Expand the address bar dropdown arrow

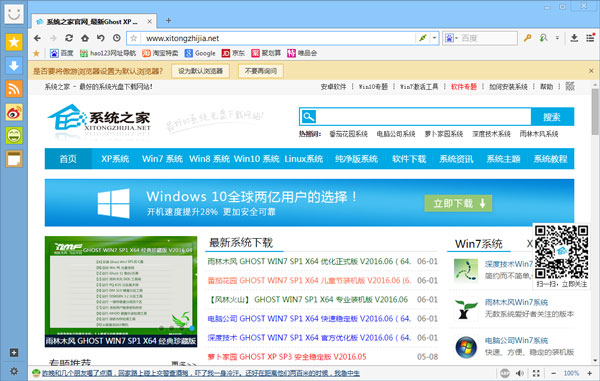(x=434, y=38)
